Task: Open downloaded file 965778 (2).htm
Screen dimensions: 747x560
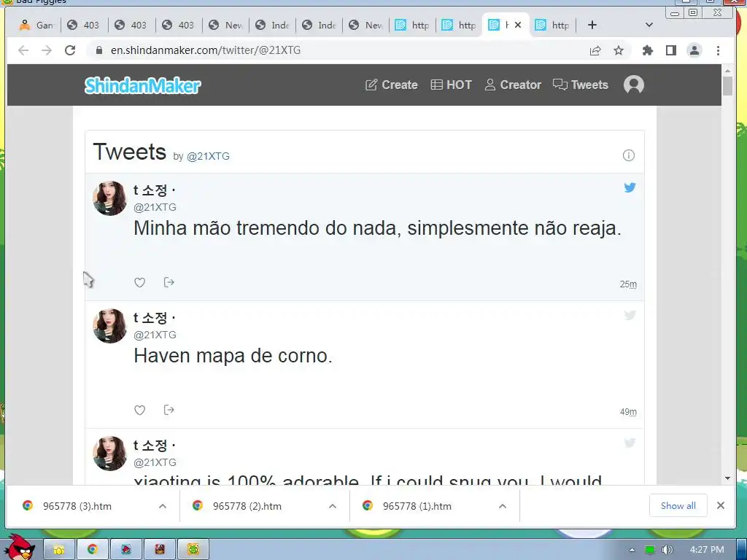Action: [x=247, y=506]
